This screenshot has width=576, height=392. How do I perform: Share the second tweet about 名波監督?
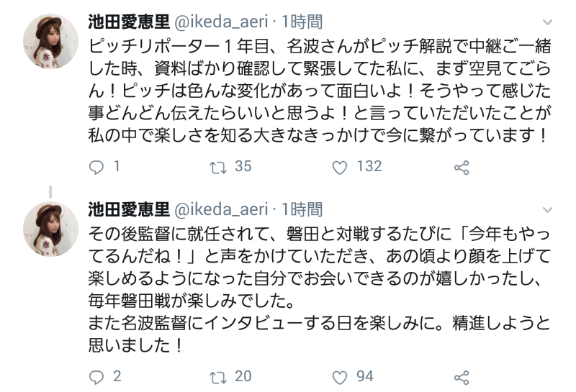coord(462,375)
